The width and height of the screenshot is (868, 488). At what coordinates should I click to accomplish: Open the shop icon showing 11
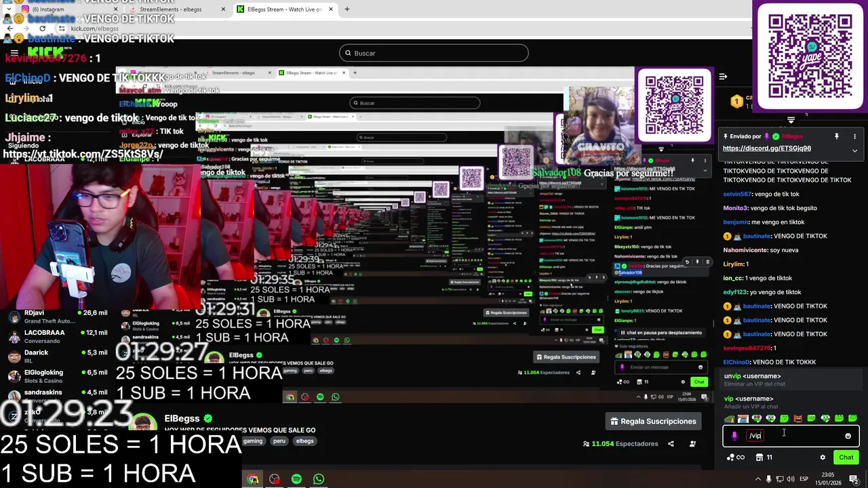pos(764,457)
